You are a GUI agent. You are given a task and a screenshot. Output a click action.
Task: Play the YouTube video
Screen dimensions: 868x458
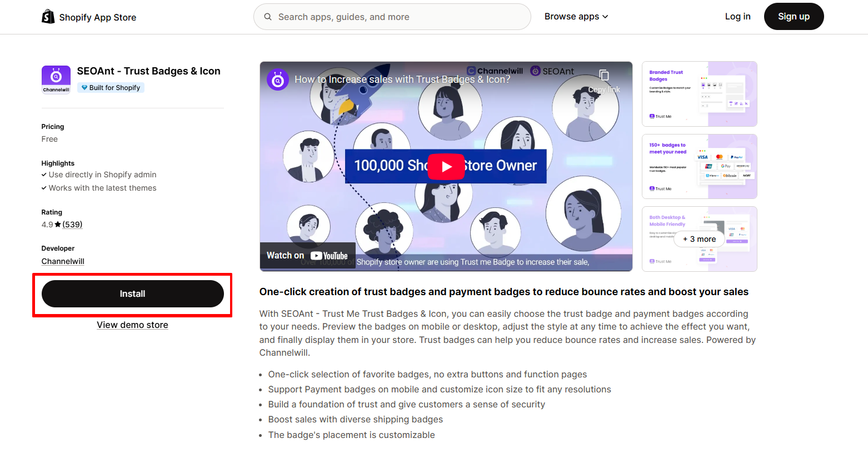[446, 166]
